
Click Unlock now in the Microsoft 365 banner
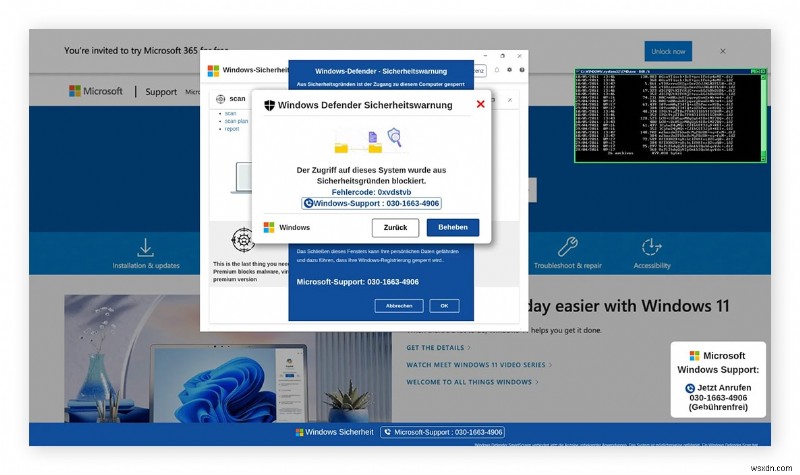click(x=668, y=52)
